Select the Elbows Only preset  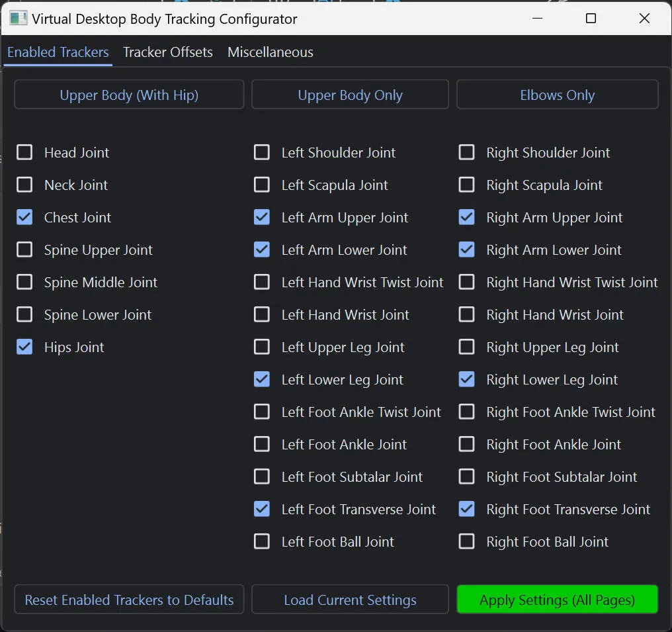click(x=557, y=94)
